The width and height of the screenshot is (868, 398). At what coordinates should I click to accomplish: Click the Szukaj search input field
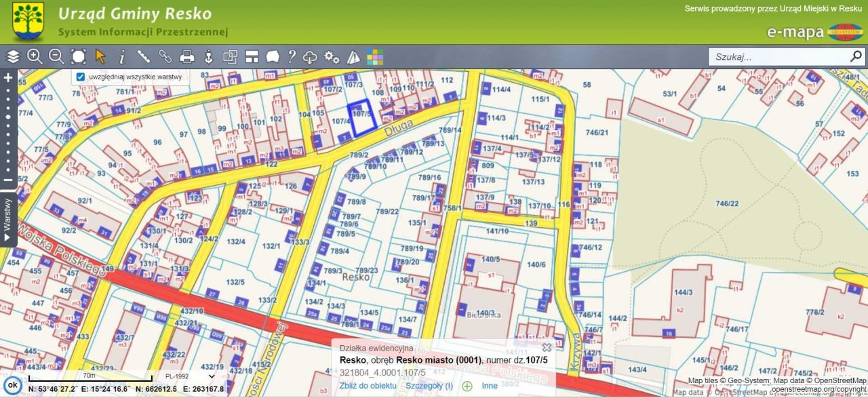780,56
